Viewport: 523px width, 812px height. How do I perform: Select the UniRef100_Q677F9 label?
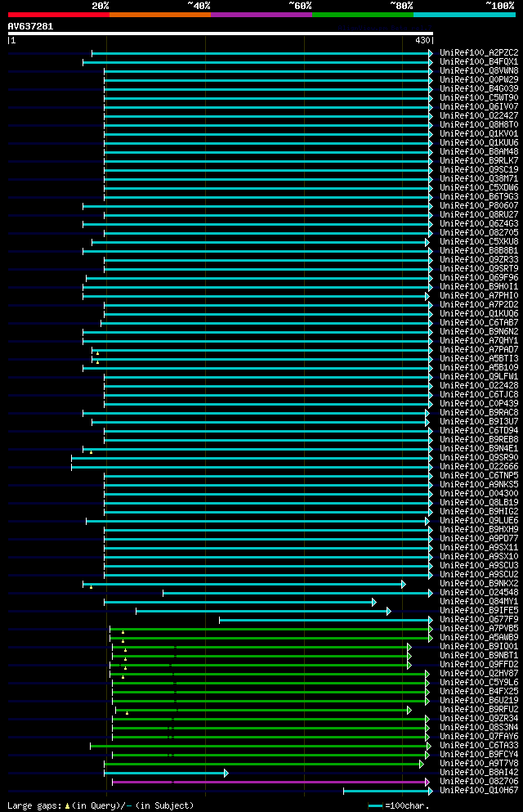pyautogui.click(x=479, y=620)
